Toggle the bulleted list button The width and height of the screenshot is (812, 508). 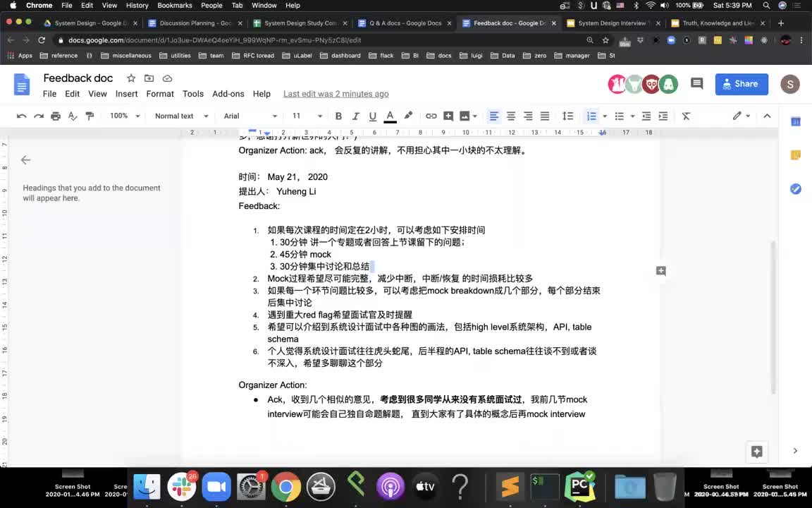coord(619,116)
